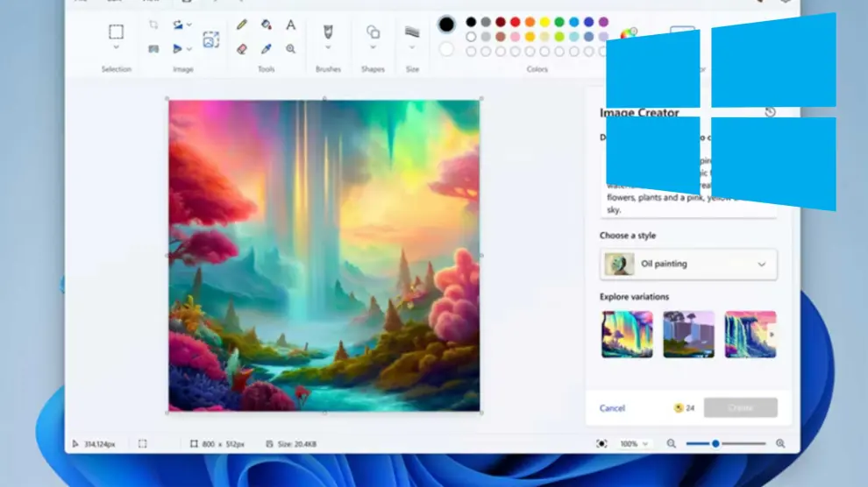Activate the Text tool

point(291,25)
